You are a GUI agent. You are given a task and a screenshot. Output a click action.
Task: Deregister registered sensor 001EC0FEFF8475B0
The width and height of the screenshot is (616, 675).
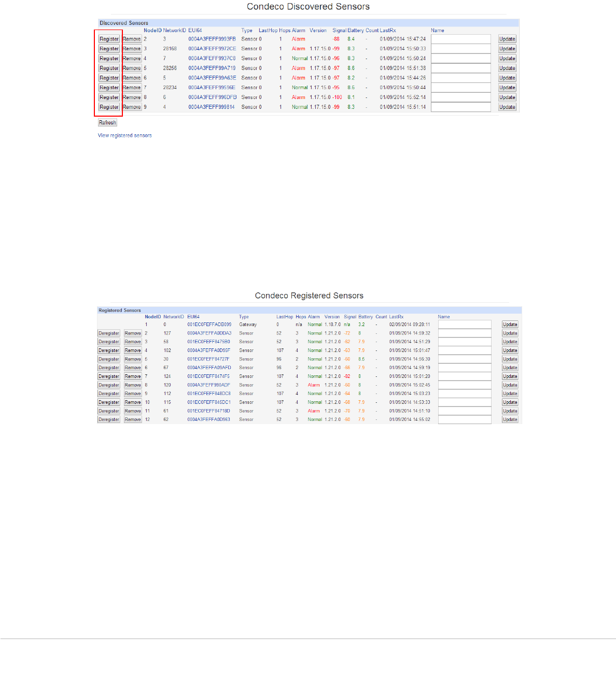coord(109,342)
